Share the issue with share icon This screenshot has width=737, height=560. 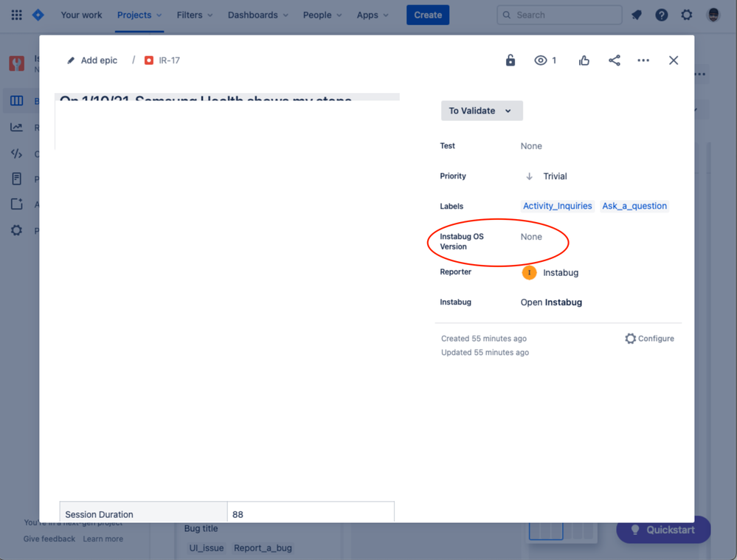pyautogui.click(x=615, y=61)
